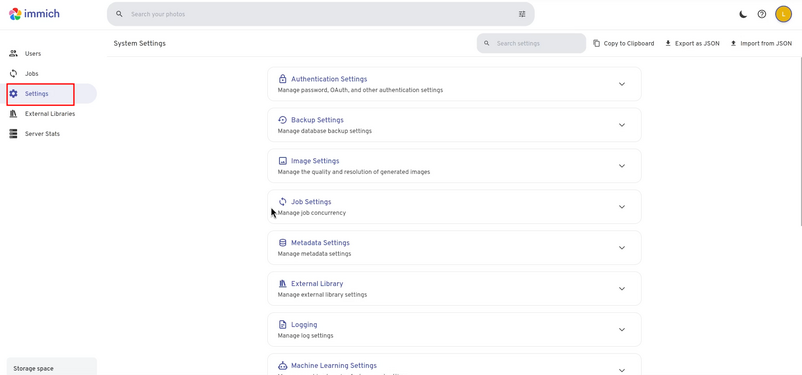Click the magnifier icon in photo search
This screenshot has height=375, width=802.
119,14
